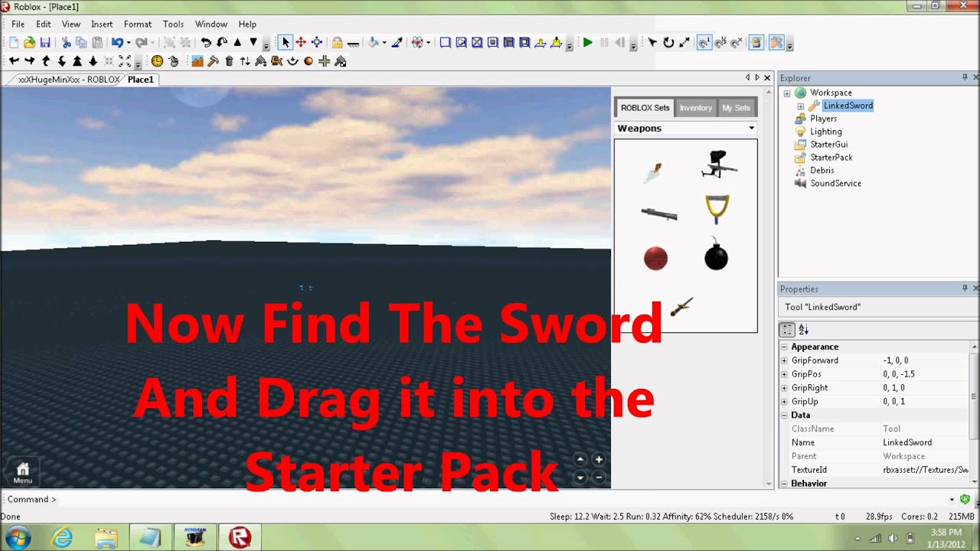This screenshot has width=980, height=551.
Task: Click the trash can icon
Action: click(x=229, y=61)
